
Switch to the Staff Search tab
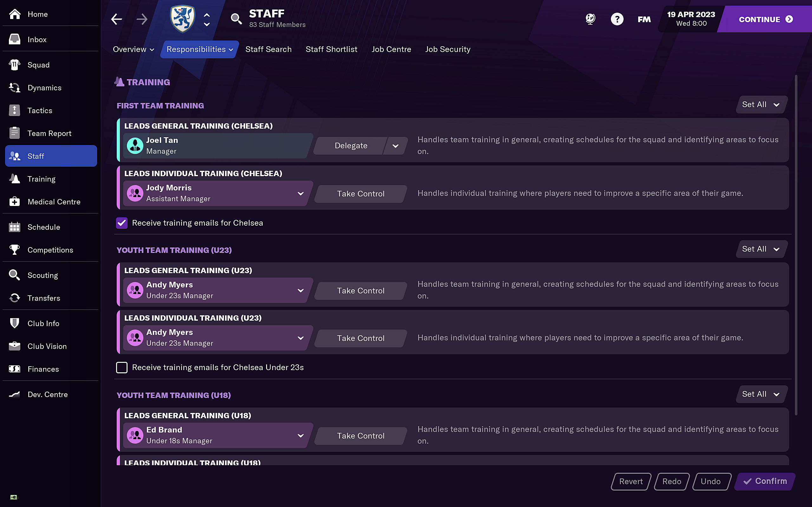[x=268, y=49]
